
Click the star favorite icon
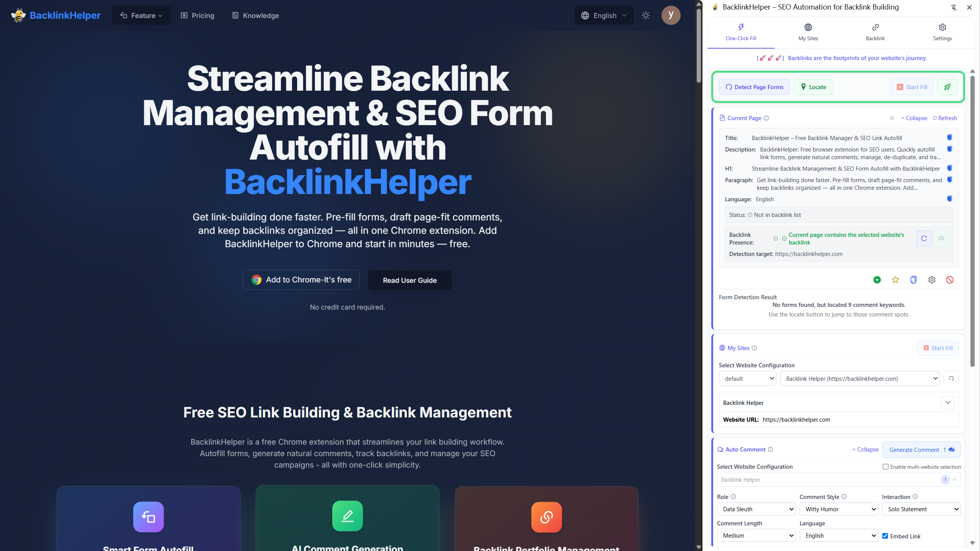point(895,280)
